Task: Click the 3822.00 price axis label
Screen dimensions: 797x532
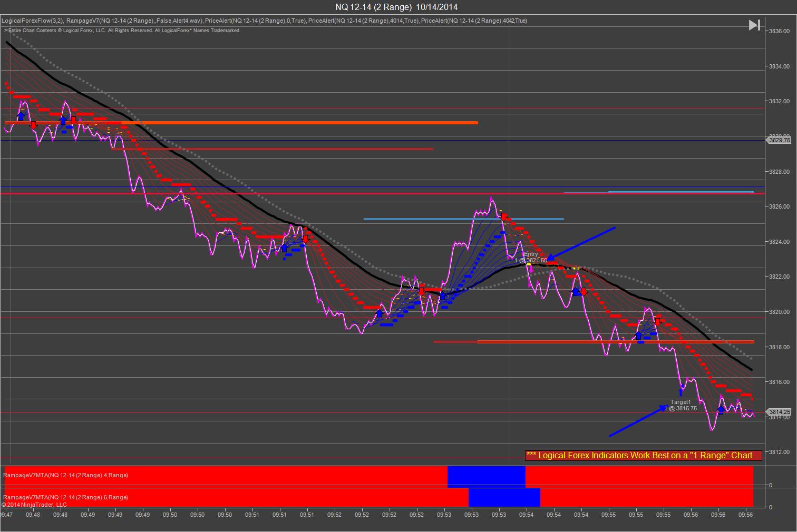Action: pyautogui.click(x=779, y=277)
